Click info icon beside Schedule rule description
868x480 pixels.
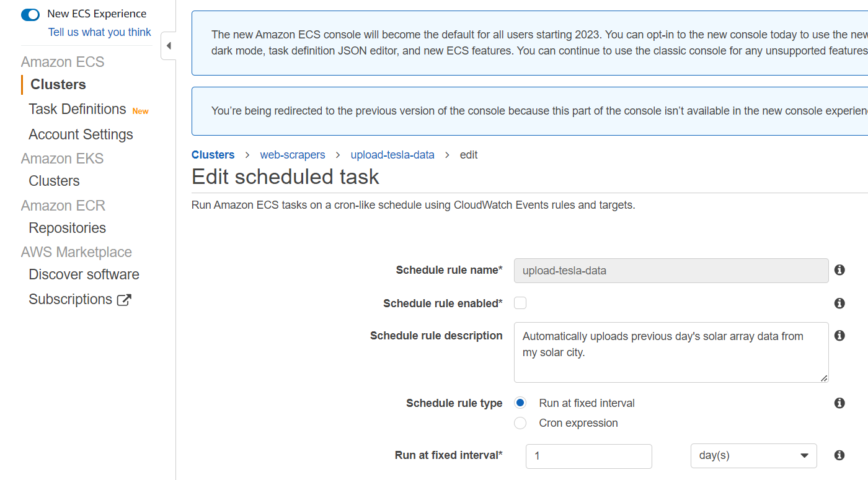pos(839,336)
